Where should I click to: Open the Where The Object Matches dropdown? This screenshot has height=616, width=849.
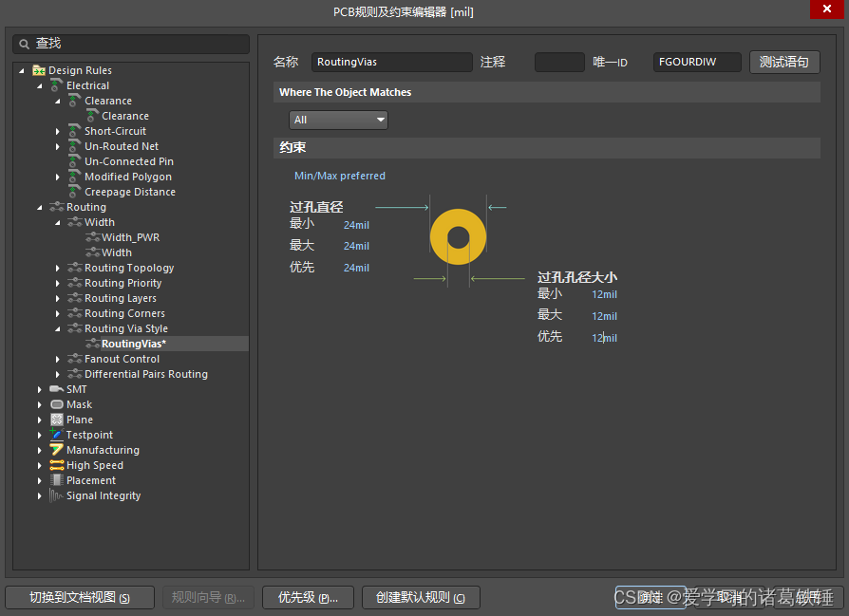(338, 120)
